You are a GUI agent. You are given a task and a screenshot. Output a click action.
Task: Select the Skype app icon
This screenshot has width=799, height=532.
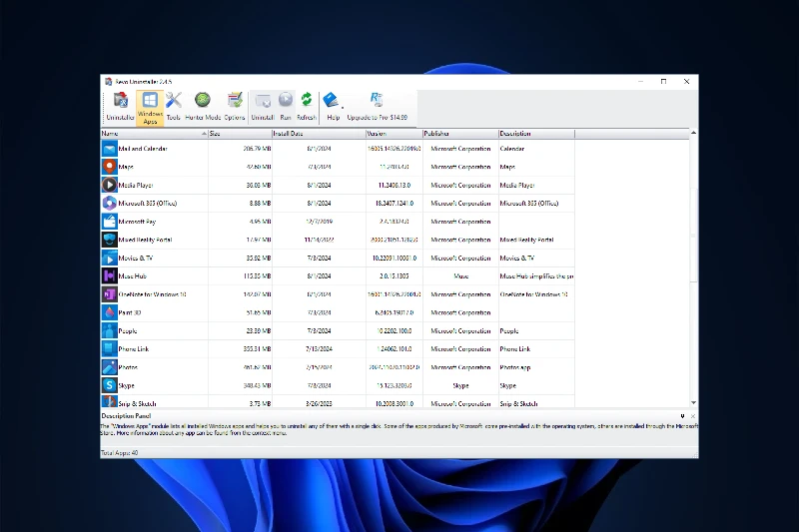(109, 385)
